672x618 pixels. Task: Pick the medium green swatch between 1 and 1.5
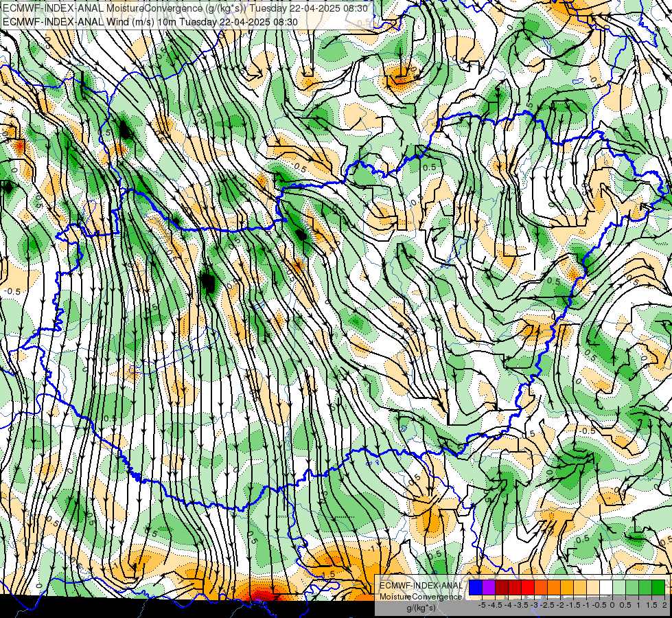point(645,587)
